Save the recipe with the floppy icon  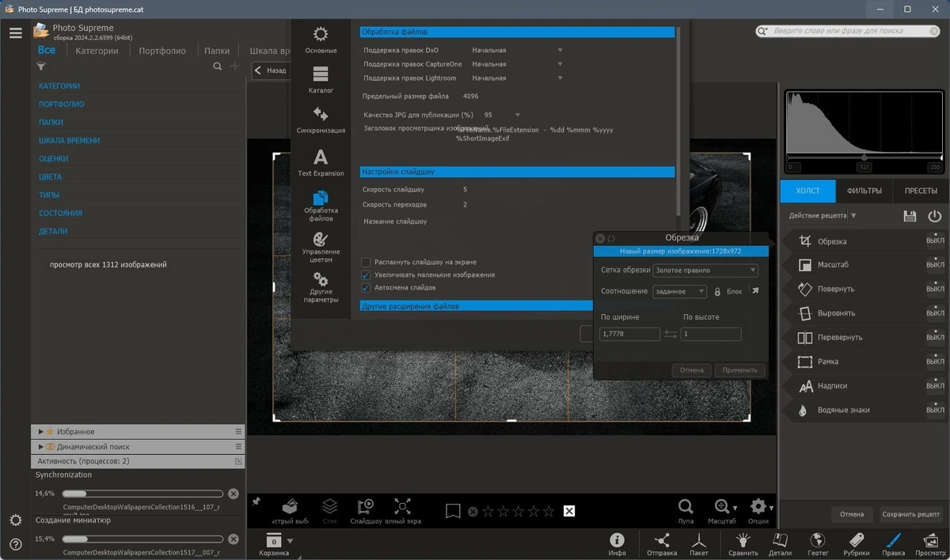point(910,216)
